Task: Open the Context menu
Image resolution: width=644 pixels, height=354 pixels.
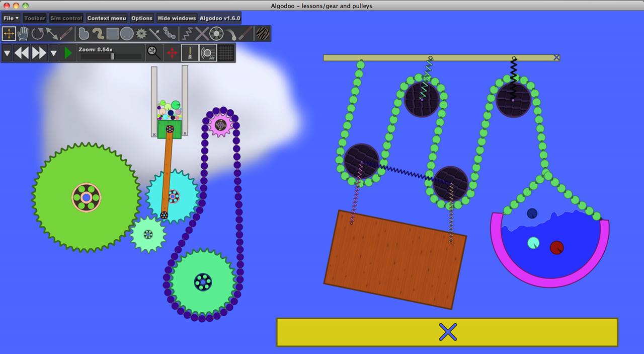Action: (106, 18)
